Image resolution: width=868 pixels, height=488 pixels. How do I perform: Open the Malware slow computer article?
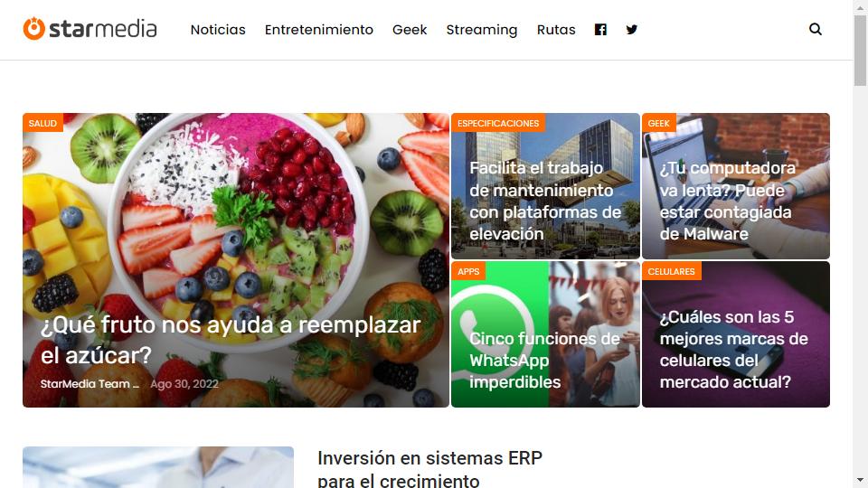pos(727,201)
